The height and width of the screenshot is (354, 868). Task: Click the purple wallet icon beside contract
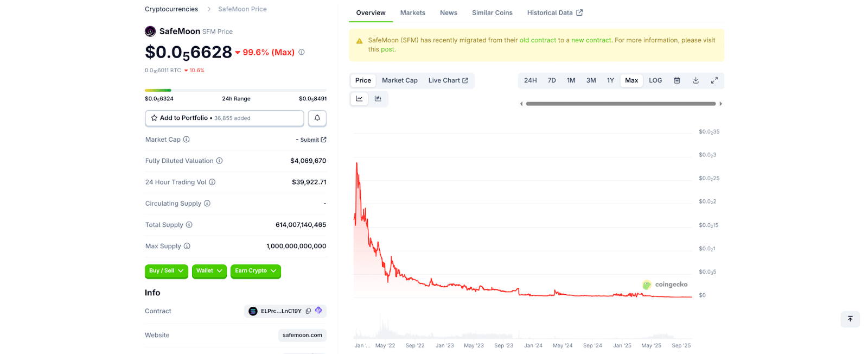click(x=318, y=311)
